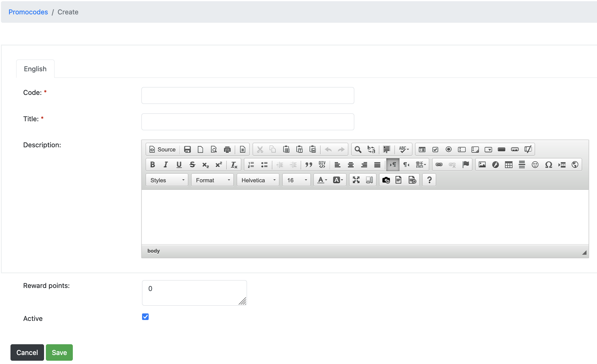
Task: Open the smiley emoticon picker
Action: [x=535, y=165]
